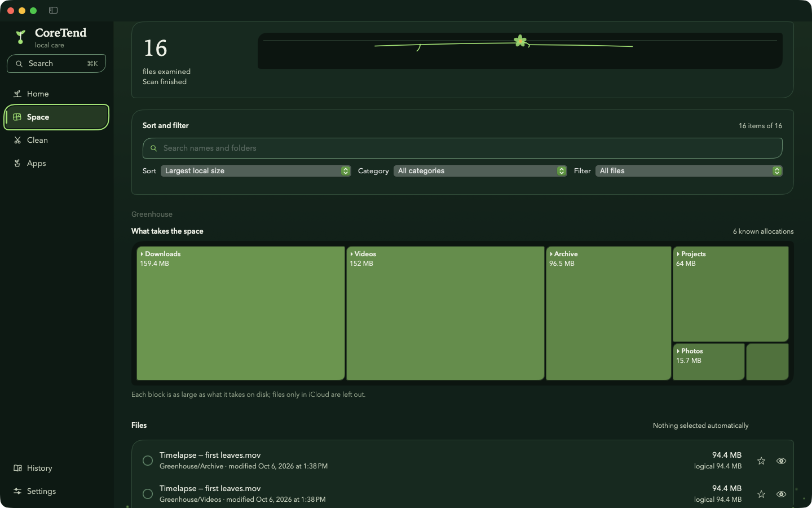
Task: Click the '6 known allocations' label
Action: [763, 231]
